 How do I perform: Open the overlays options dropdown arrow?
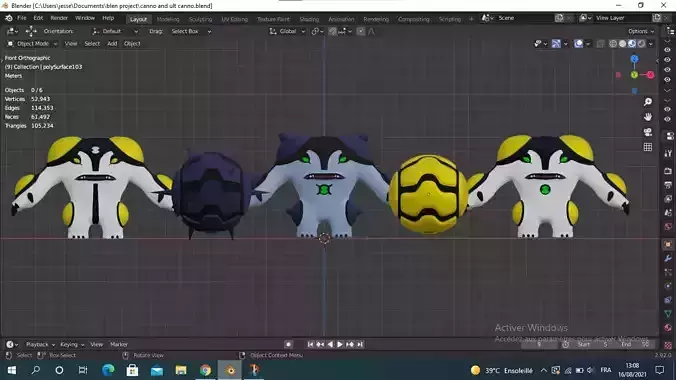pos(588,44)
